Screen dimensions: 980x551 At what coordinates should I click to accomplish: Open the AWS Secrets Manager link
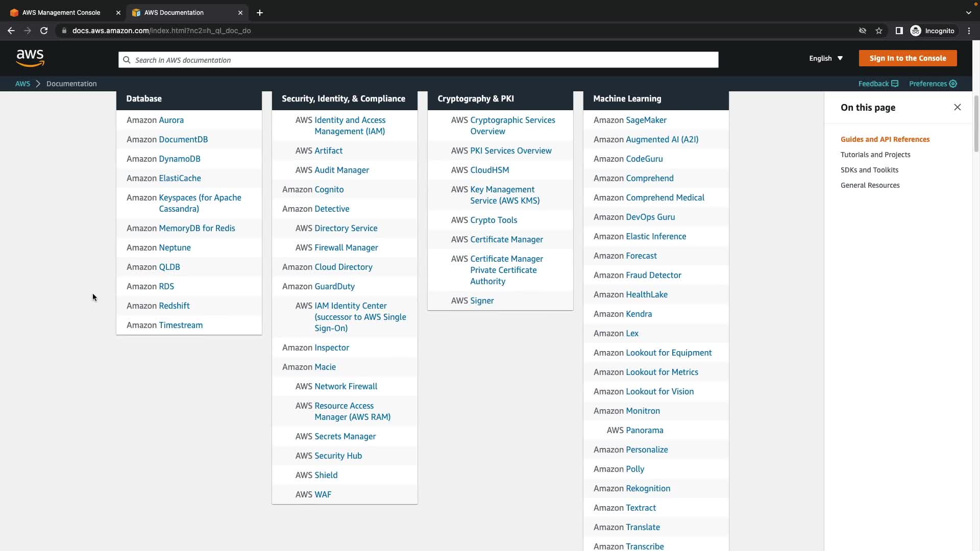tap(345, 436)
